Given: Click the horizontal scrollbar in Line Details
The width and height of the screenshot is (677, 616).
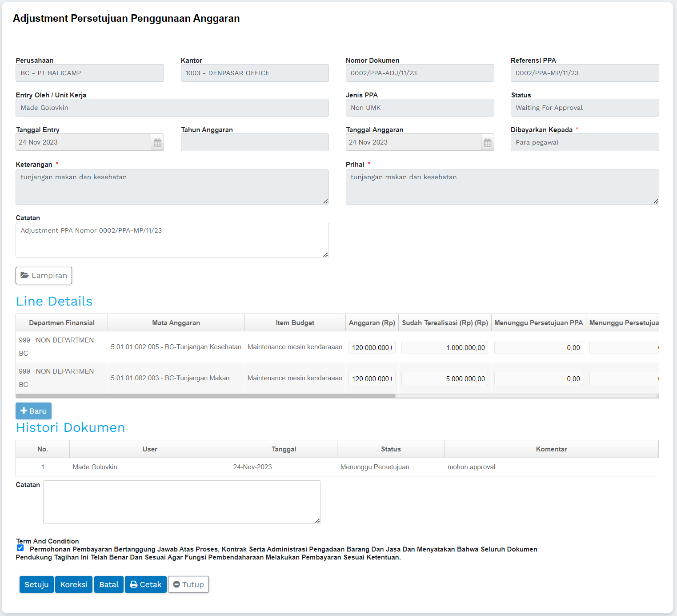Looking at the screenshot, I should (x=205, y=395).
